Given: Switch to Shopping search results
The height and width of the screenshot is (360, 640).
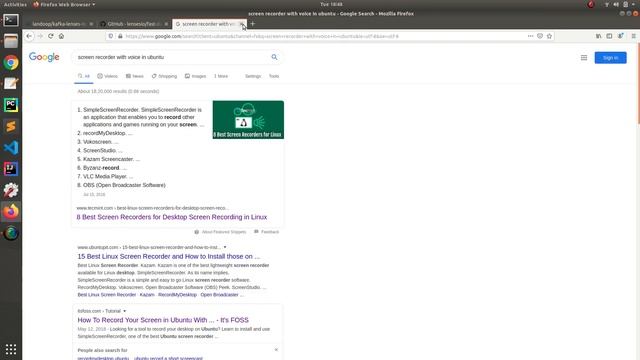Looking at the screenshot, I should (164, 76).
